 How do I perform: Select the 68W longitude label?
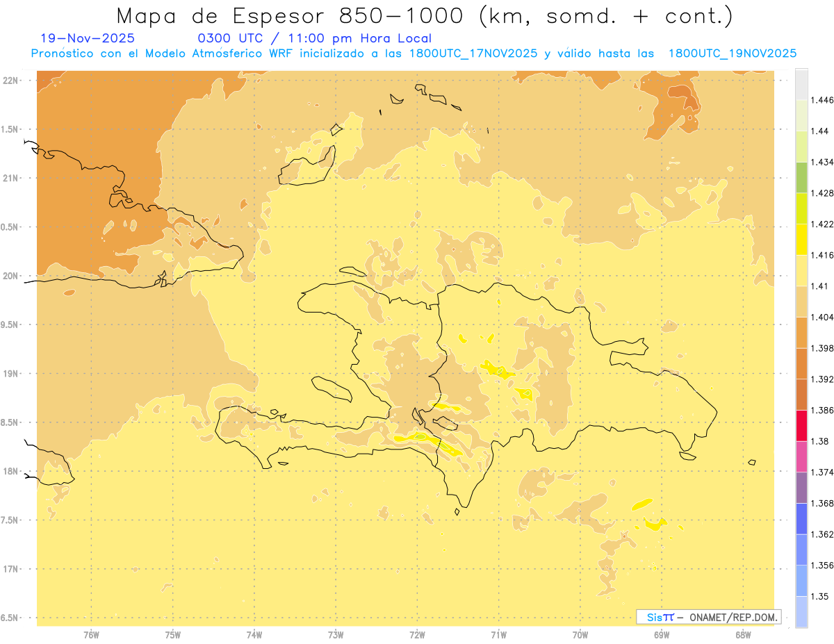pyautogui.click(x=743, y=634)
